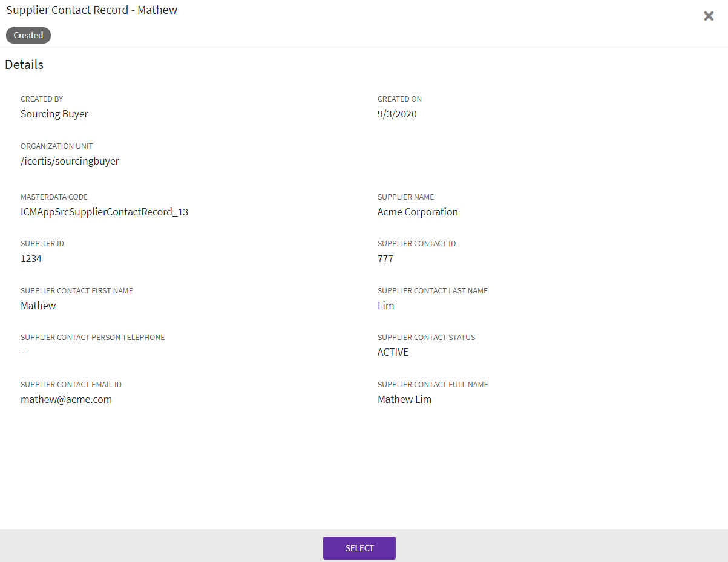Click the Supplier Contact Record - Mathew title
This screenshot has width=728, height=562.
(91, 10)
